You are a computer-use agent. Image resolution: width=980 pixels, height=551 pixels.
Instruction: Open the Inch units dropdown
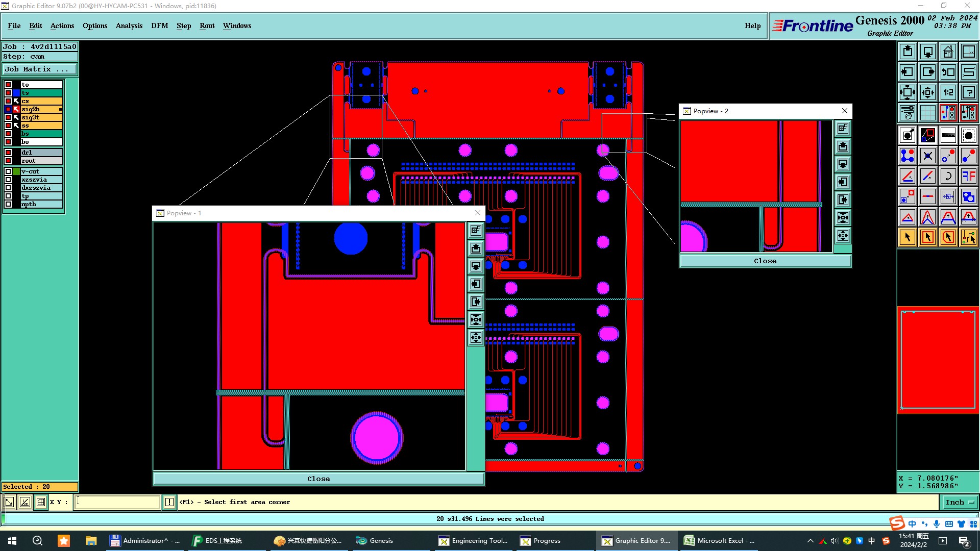960,503
